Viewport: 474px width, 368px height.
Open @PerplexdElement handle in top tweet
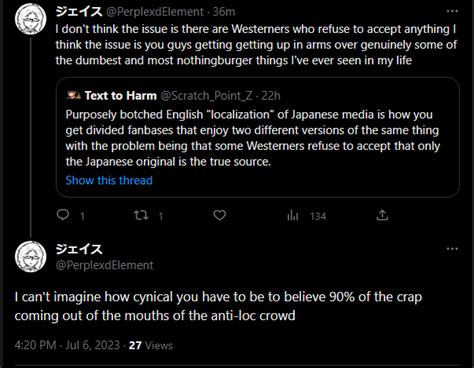pos(155,12)
